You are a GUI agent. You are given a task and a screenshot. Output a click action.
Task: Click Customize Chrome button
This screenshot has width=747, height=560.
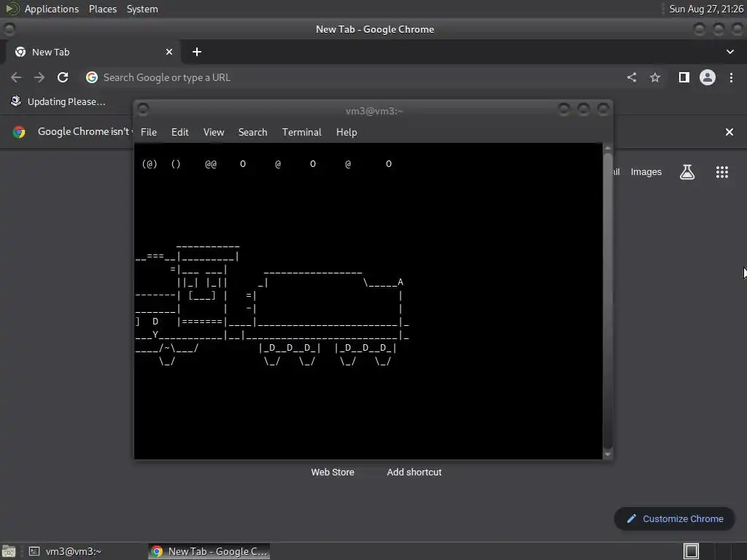pyautogui.click(x=675, y=518)
